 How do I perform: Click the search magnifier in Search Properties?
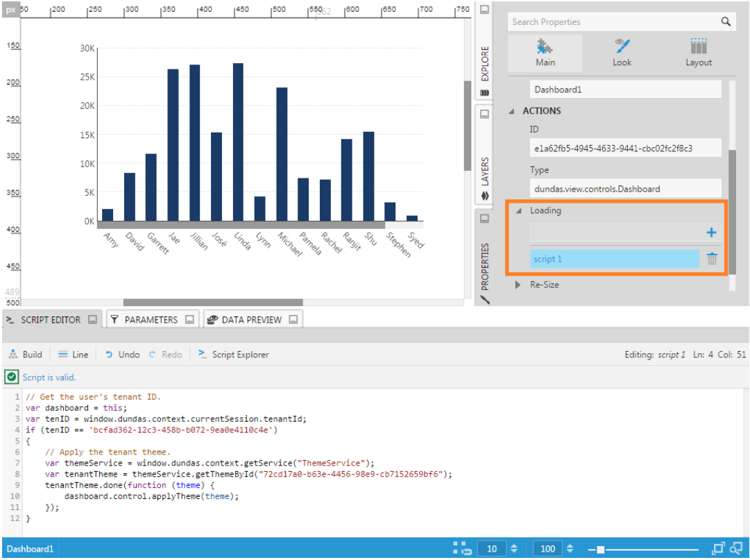[x=726, y=22]
